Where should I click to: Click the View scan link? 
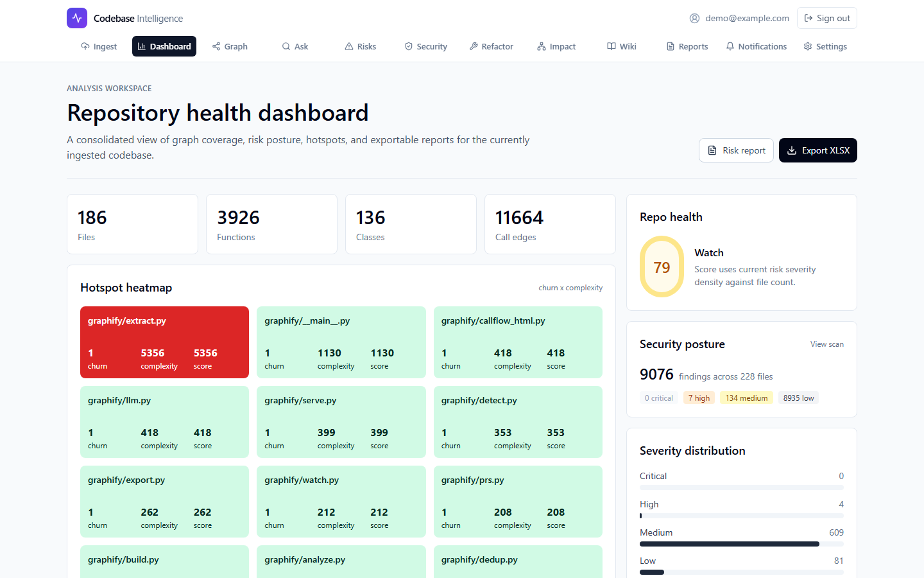click(826, 344)
